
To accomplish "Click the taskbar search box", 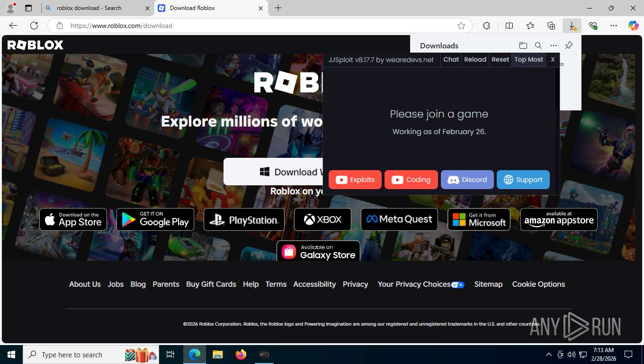I will 91,355.
